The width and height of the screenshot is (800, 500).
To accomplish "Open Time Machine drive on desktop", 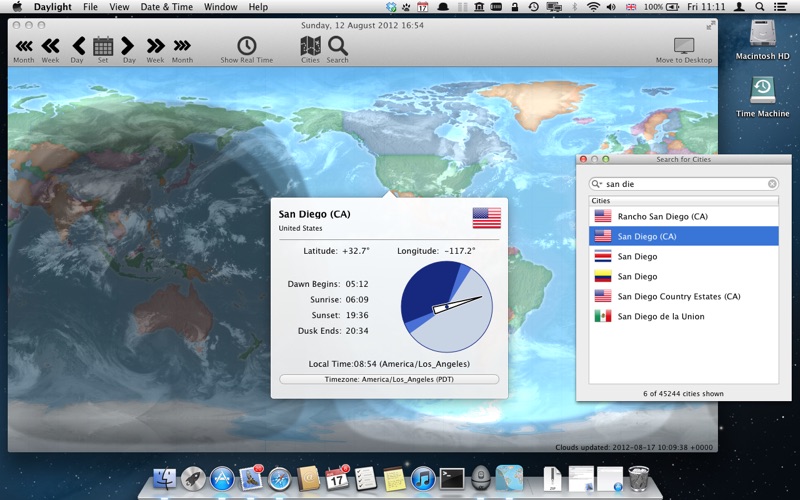I will tap(762, 92).
